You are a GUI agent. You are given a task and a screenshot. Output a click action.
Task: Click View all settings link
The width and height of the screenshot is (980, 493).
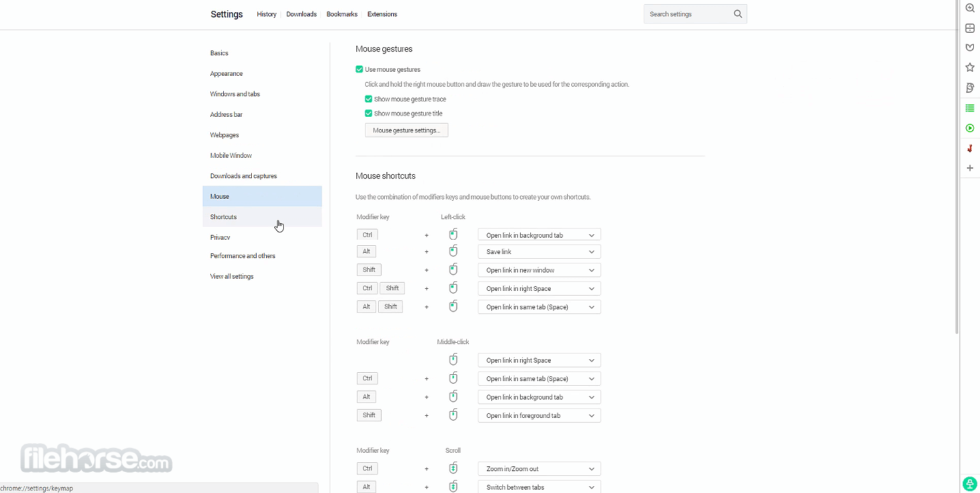262,277
